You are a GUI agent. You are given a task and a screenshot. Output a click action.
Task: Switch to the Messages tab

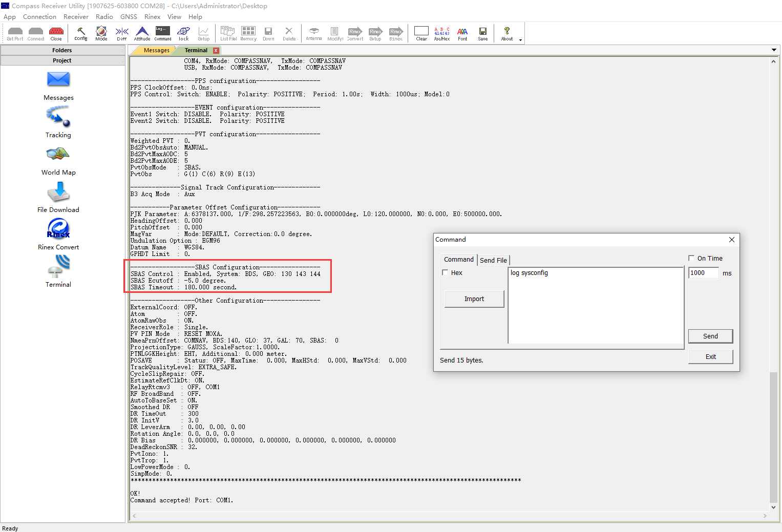(156, 50)
